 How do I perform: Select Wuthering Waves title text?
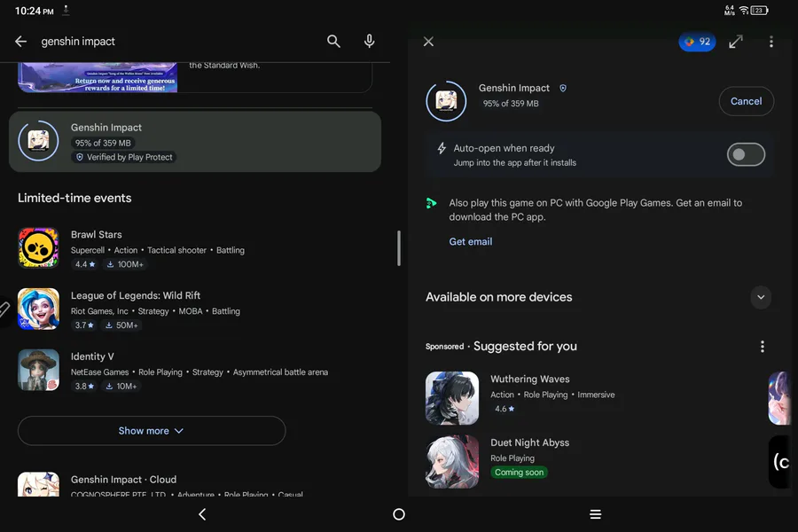click(530, 379)
